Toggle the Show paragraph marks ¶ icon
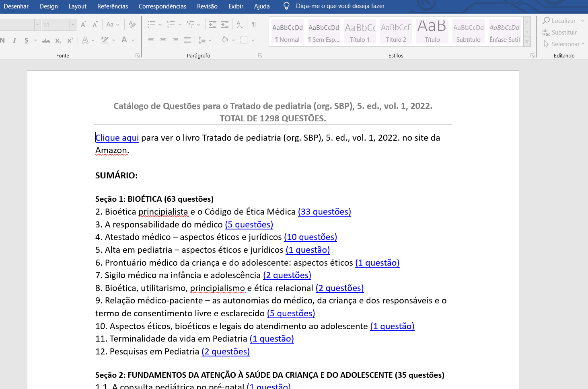The image size is (588, 389). click(254, 25)
